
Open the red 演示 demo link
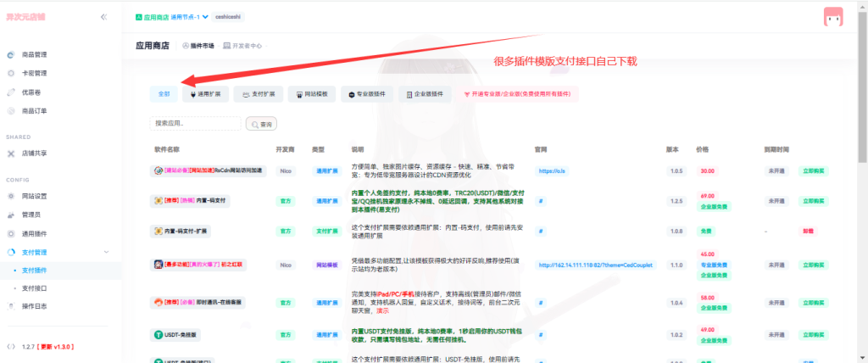[382, 311]
